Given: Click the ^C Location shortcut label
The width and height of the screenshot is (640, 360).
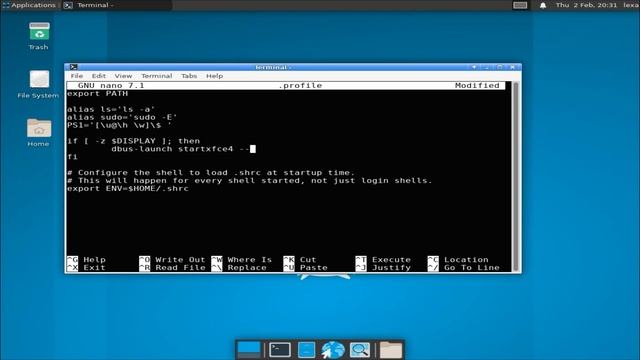Looking at the screenshot, I should (458, 260).
